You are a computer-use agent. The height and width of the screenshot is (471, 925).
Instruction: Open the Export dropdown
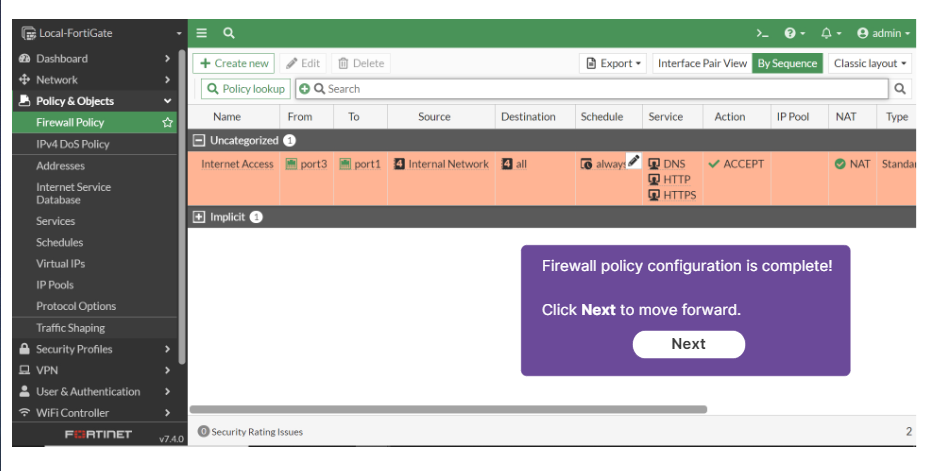point(613,63)
